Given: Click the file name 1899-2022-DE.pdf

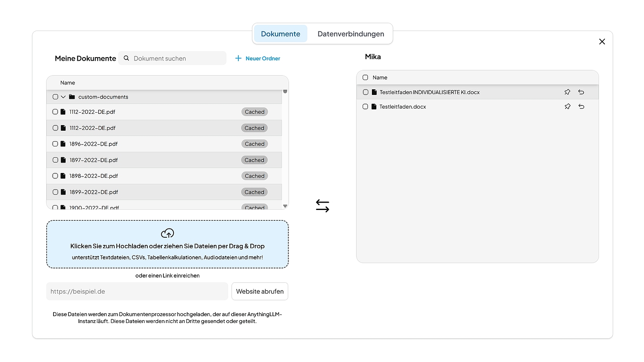Looking at the screenshot, I should pyautogui.click(x=93, y=192).
